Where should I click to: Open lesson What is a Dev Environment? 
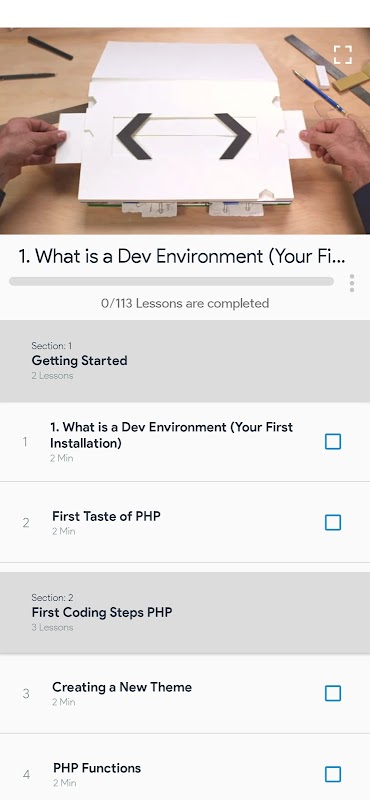coord(171,435)
